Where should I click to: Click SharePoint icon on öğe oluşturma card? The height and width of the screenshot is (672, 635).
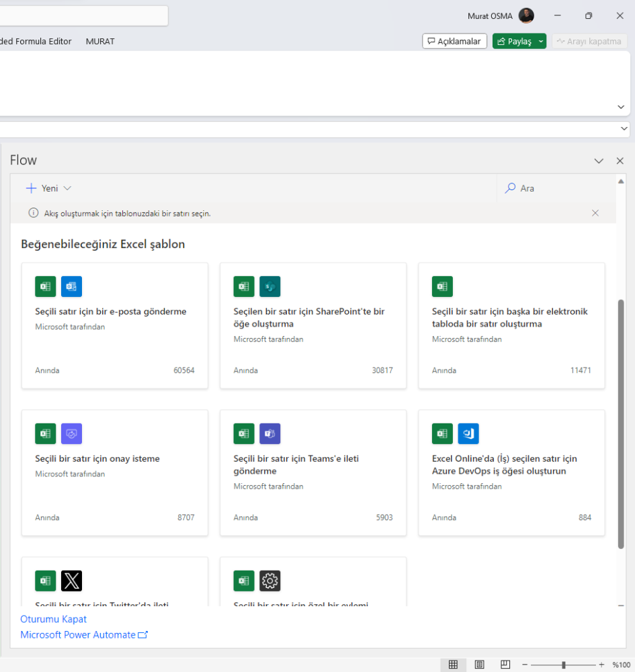(x=270, y=286)
